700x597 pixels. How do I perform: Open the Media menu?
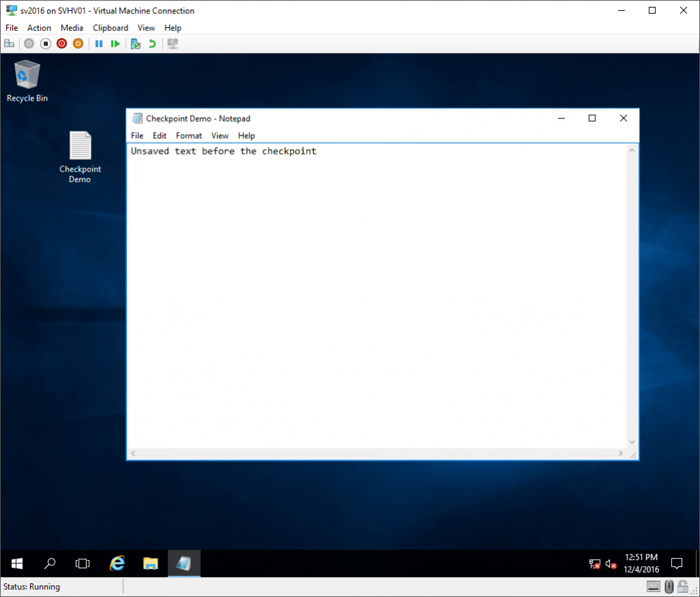pyautogui.click(x=72, y=27)
